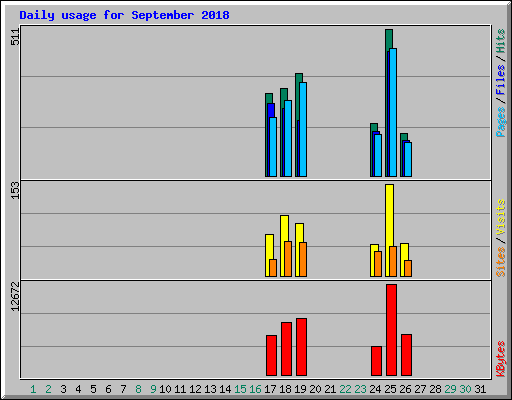This screenshot has height=400, width=512.
Task: Click the 'Visits' legend label
Action: 501,217
